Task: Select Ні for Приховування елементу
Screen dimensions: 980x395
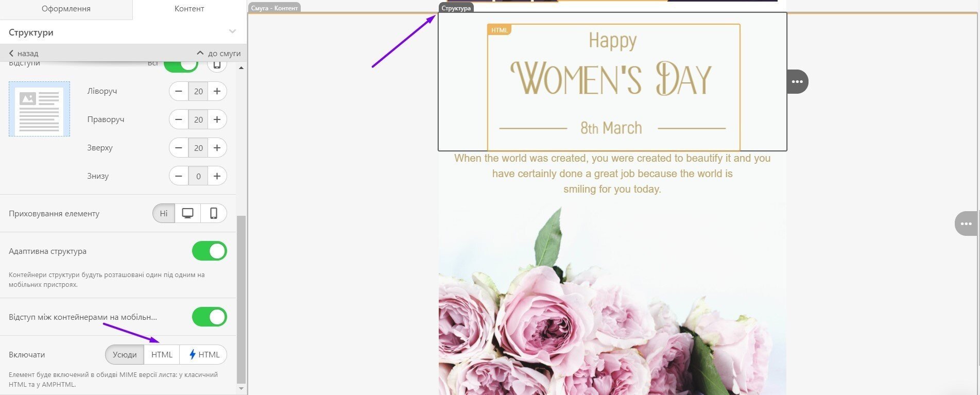Action: (x=164, y=213)
